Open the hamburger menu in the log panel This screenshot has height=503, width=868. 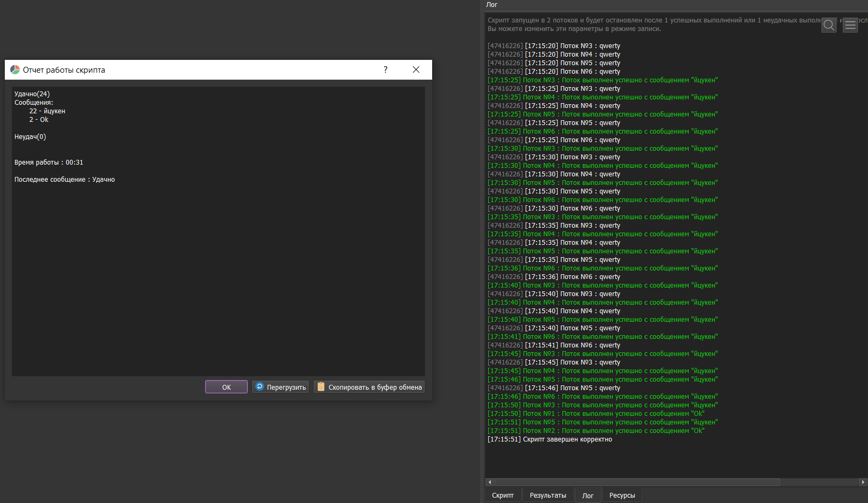(x=850, y=25)
